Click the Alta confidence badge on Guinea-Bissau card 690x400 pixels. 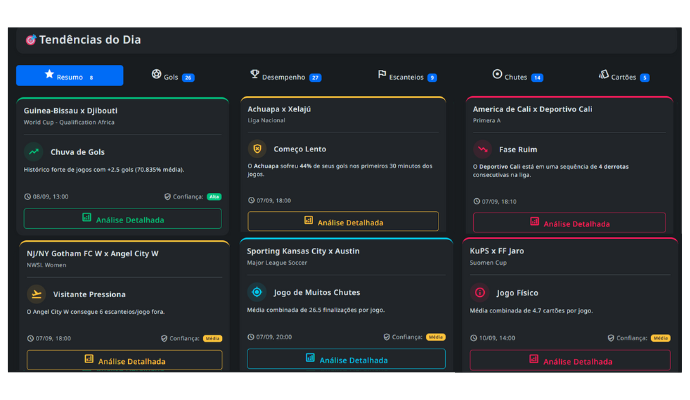click(214, 197)
